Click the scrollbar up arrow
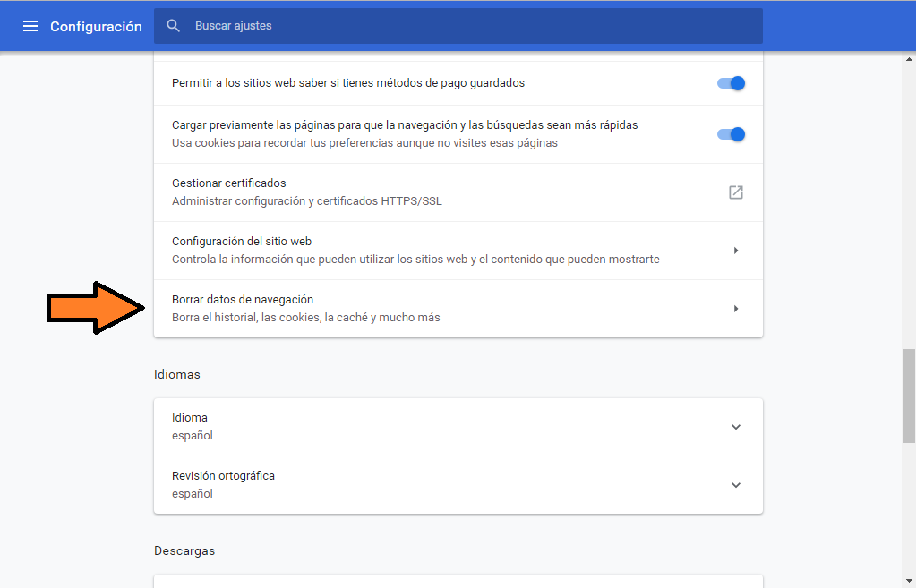Image resolution: width=916 pixels, height=588 pixels. [x=909, y=59]
